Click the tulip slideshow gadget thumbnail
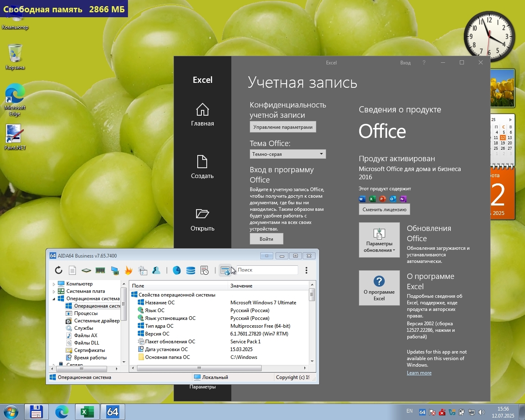The image size is (525, 420). pos(502,88)
